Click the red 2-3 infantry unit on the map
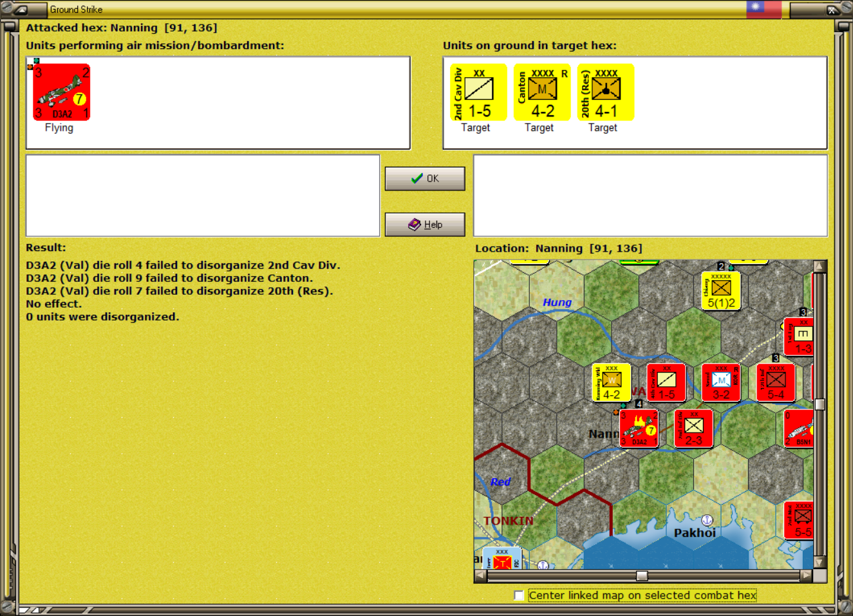Screen dimensions: 853x616 [693, 428]
